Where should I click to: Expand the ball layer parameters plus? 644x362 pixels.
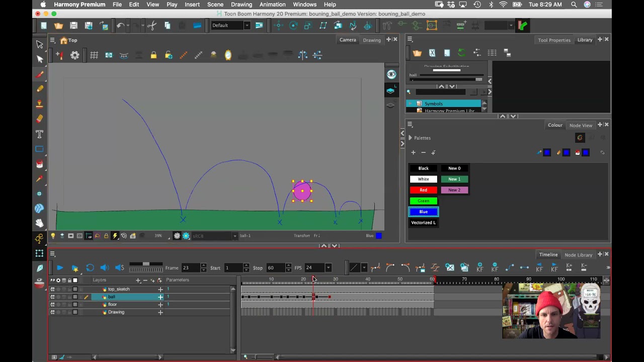tap(160, 297)
